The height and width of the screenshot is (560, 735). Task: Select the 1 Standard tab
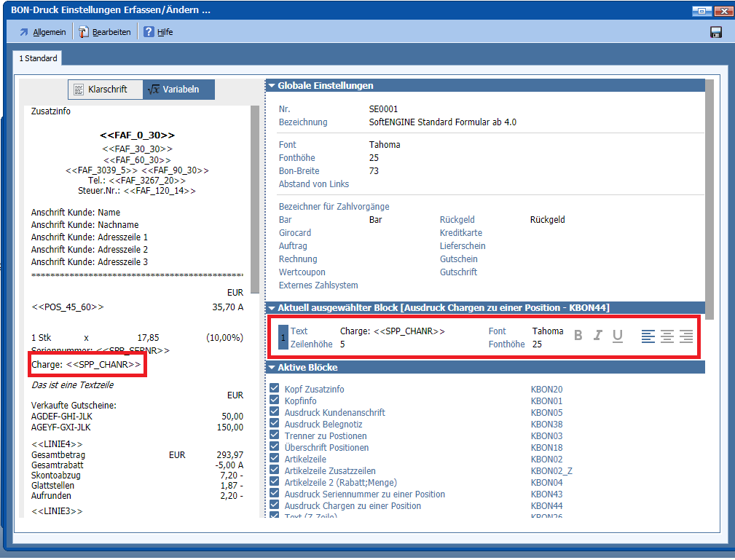click(38, 58)
